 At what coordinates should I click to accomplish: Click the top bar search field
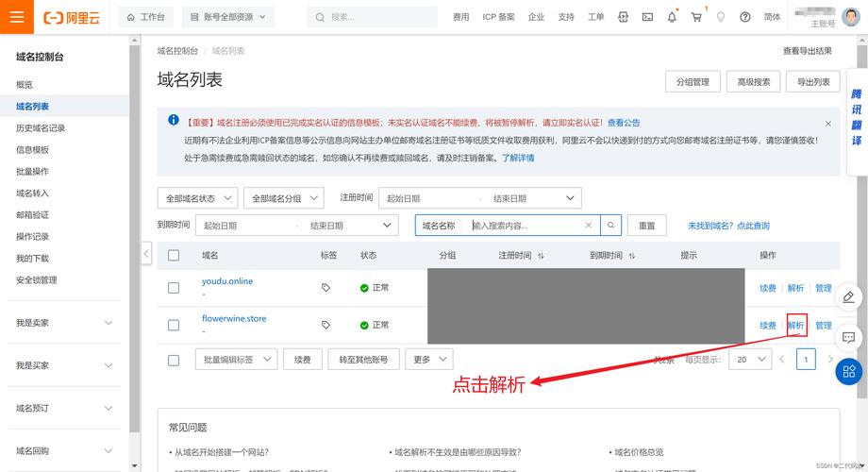click(373, 17)
